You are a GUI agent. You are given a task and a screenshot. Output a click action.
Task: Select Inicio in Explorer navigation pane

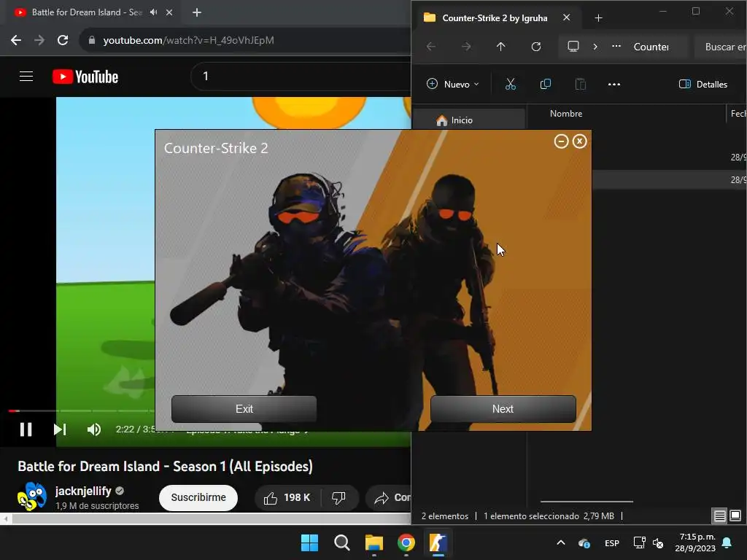click(469, 120)
